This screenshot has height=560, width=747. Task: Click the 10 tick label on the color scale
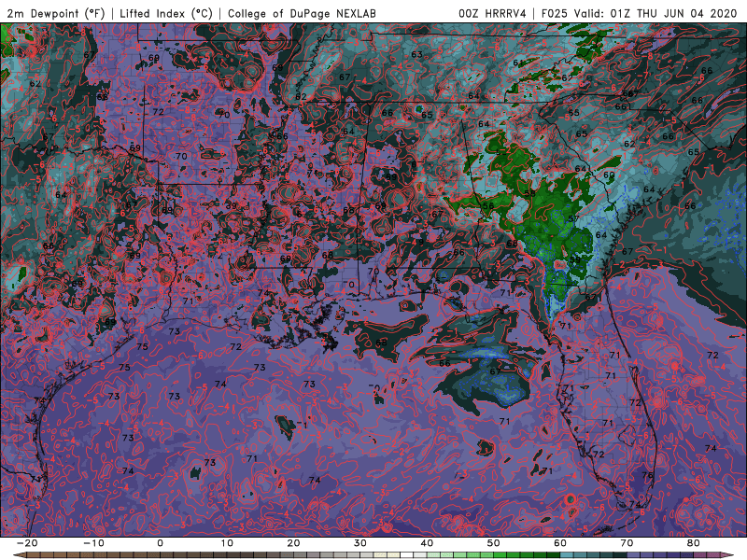(227, 543)
